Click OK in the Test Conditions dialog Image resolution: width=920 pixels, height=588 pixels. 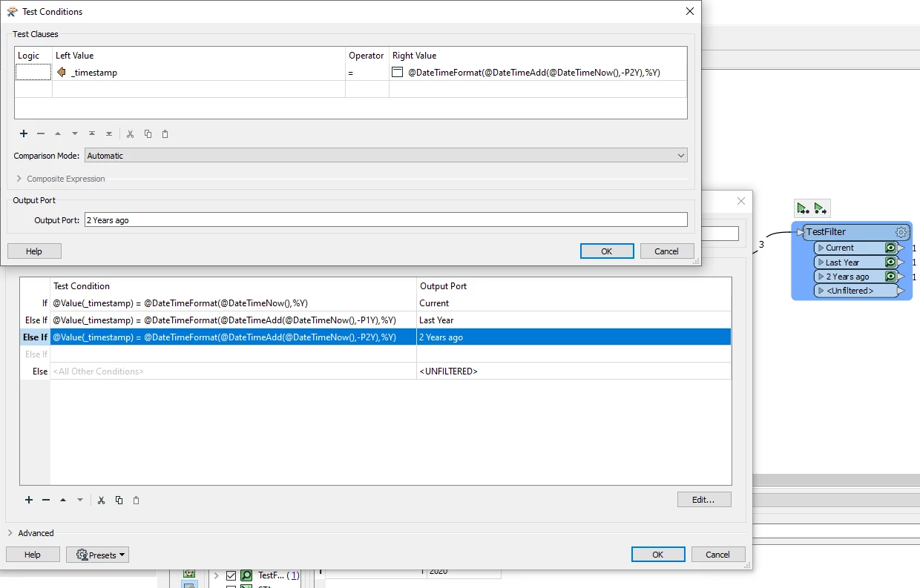pos(607,251)
